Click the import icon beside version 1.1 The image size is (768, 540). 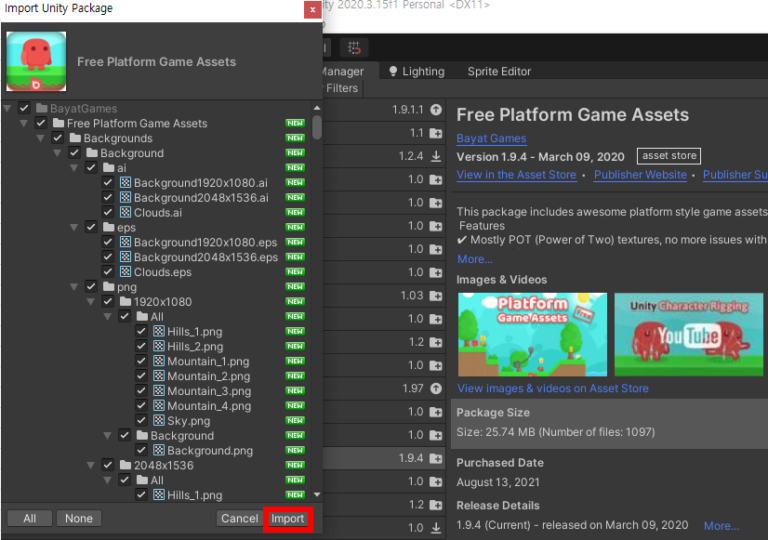point(436,133)
